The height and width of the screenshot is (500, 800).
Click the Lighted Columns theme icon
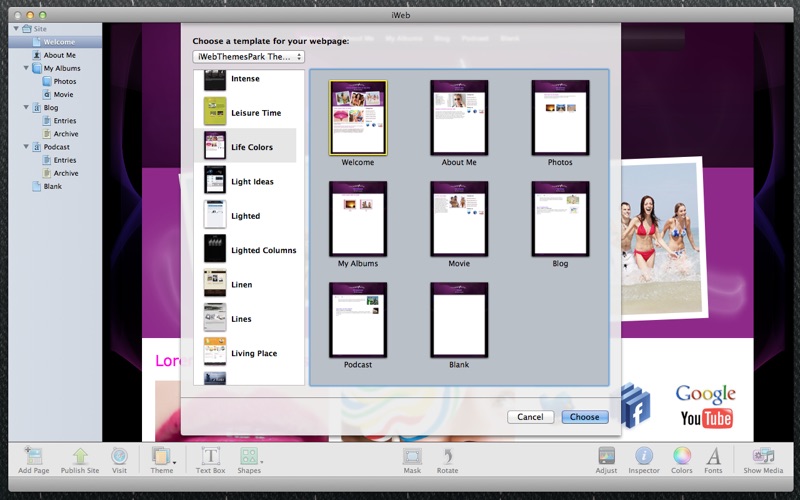click(215, 248)
